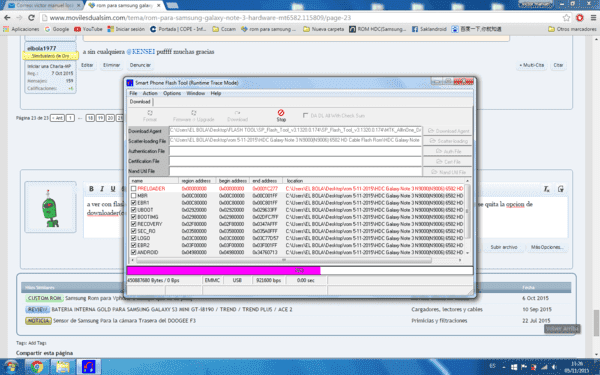600x375 pixels.
Task: Click the partition list scroll down arrow
Action: click(x=467, y=253)
